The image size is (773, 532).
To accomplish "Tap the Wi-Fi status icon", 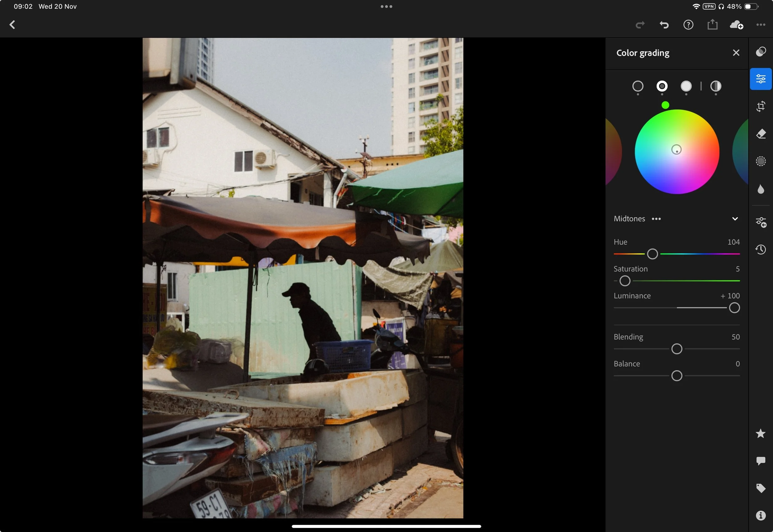I will [x=696, y=6].
